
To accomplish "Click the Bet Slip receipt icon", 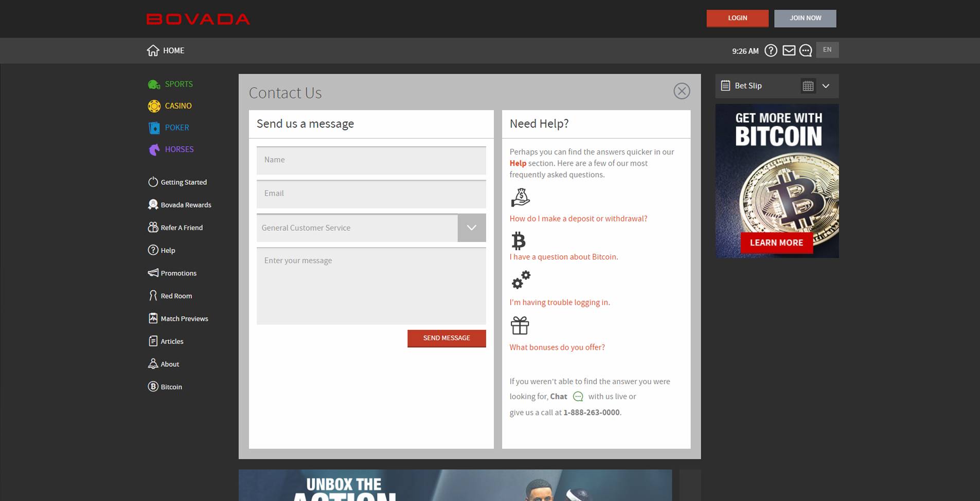I will click(725, 85).
